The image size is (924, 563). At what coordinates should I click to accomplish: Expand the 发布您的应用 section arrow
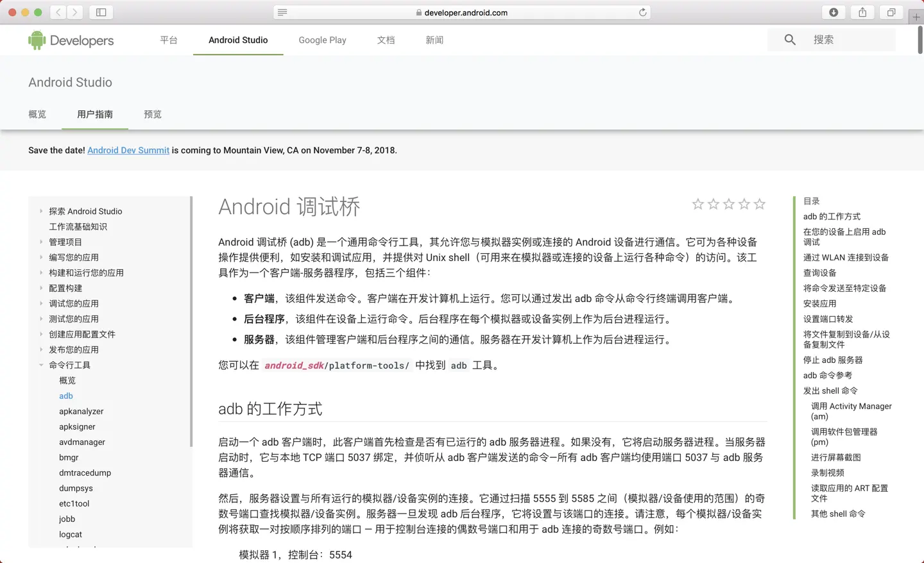click(x=41, y=349)
